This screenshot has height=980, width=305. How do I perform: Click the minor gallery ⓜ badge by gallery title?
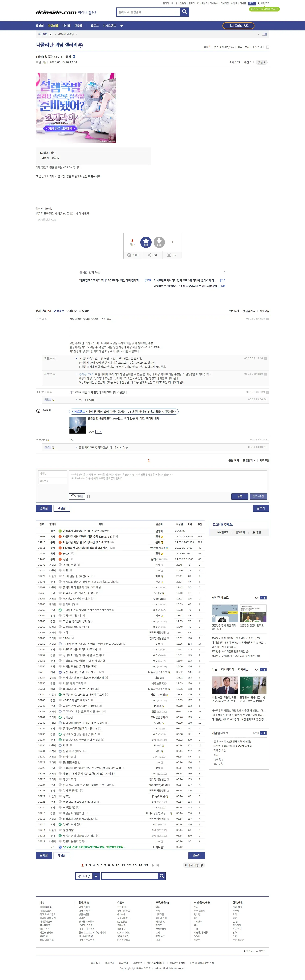[81, 45]
